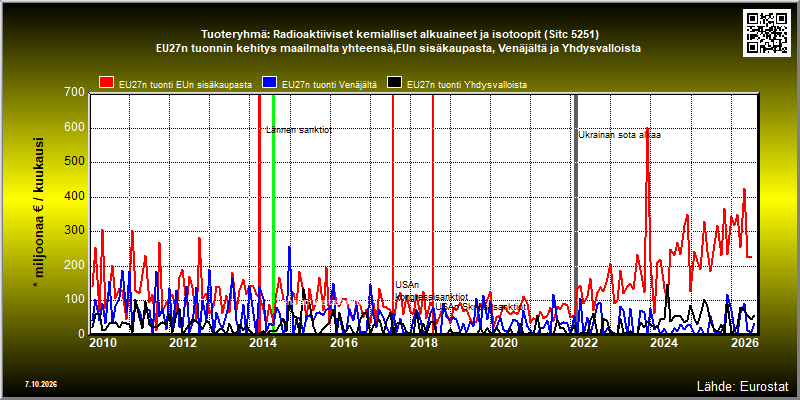
Task: Click the 'Lännen sanktiot' annotation
Action: coord(299,130)
